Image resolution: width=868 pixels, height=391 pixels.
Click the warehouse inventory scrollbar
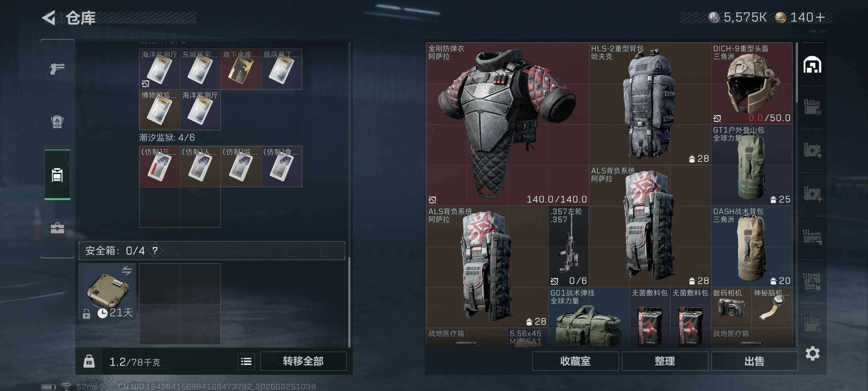[796, 72]
